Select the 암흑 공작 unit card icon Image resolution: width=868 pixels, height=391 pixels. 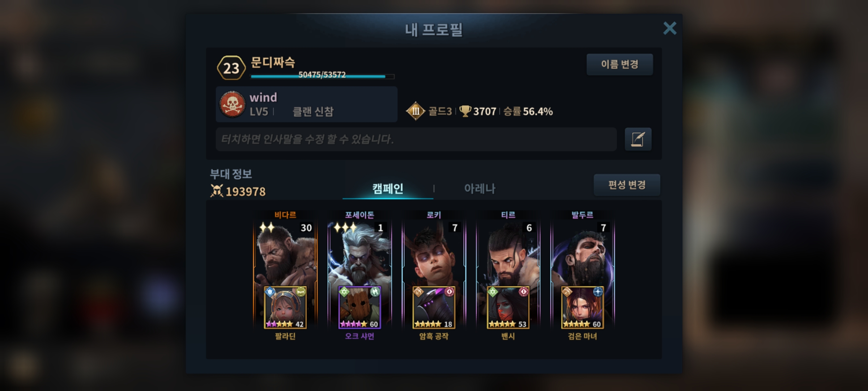coord(434,307)
